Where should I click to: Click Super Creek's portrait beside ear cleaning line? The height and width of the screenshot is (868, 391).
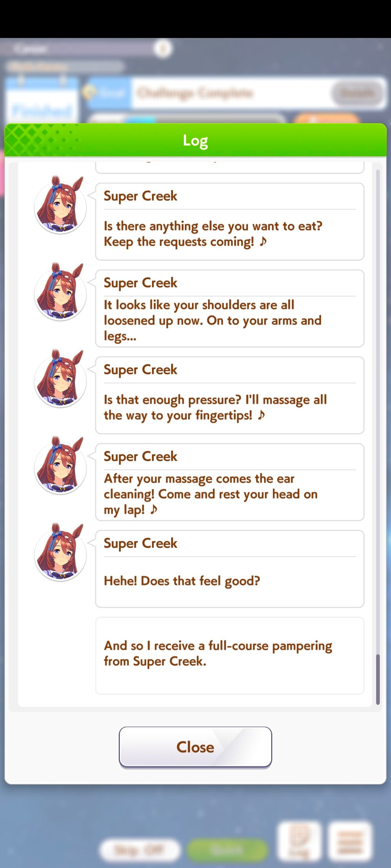[x=60, y=465]
